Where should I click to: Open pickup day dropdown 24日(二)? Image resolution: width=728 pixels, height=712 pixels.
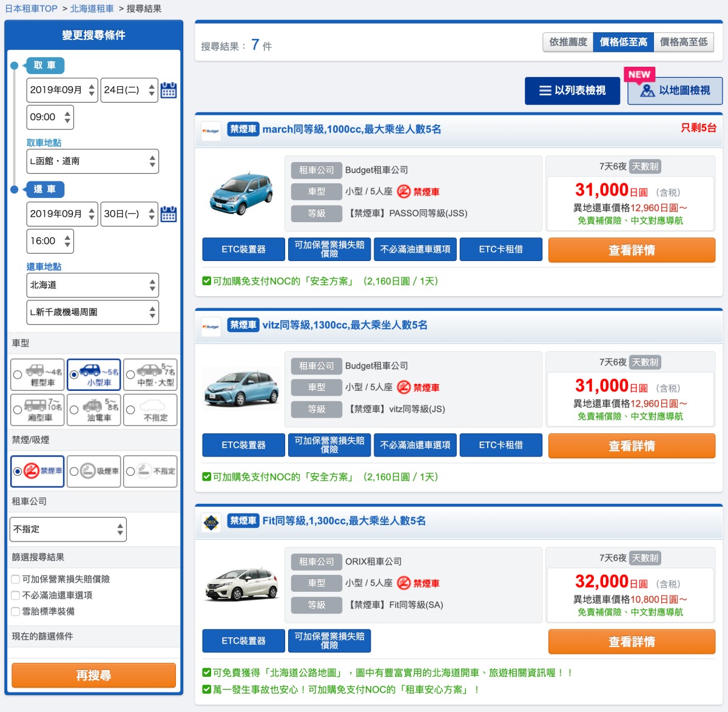129,90
